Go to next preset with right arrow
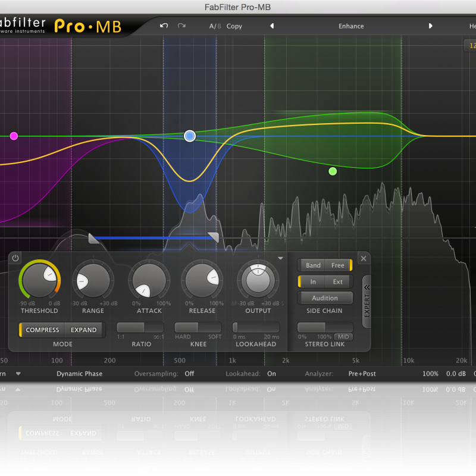 coord(430,26)
